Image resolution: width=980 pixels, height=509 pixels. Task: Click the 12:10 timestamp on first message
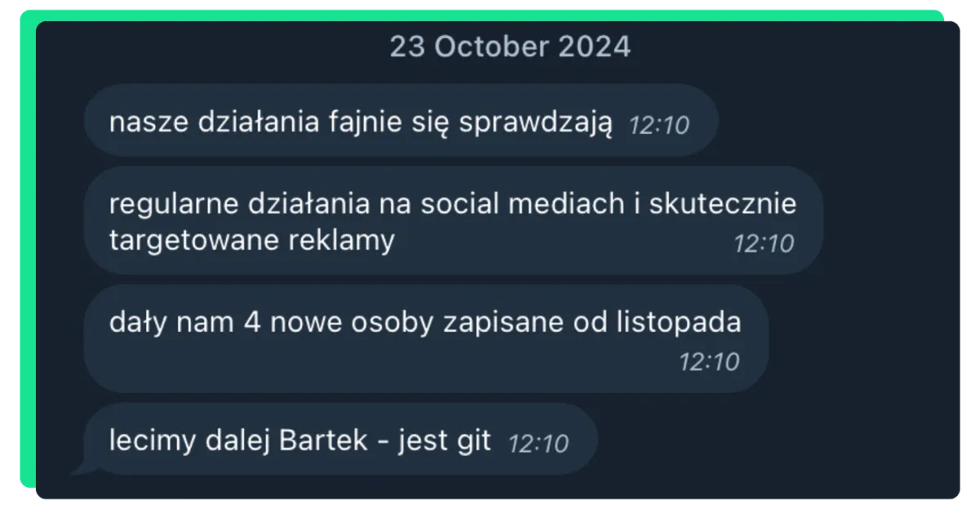(658, 125)
